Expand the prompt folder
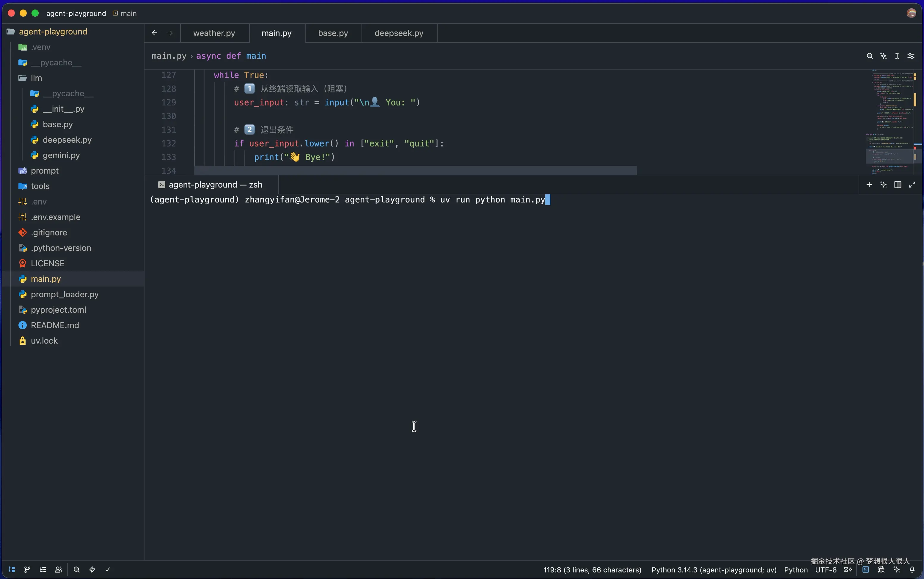The width and height of the screenshot is (924, 579). coord(44,171)
